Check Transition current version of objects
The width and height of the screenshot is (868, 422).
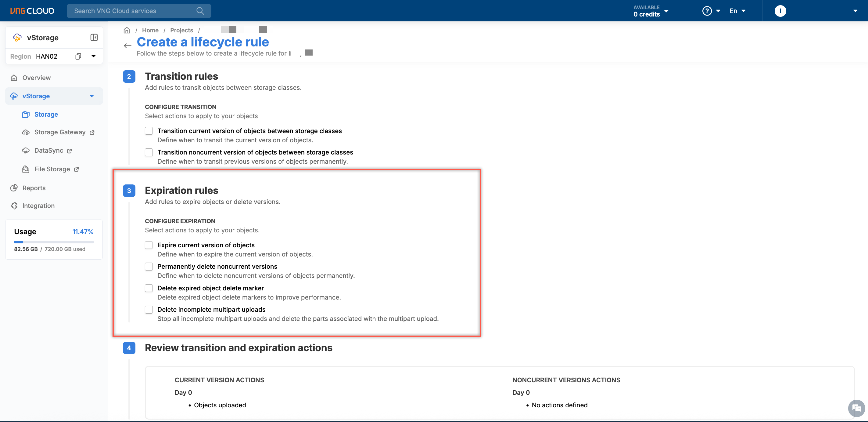tap(149, 131)
